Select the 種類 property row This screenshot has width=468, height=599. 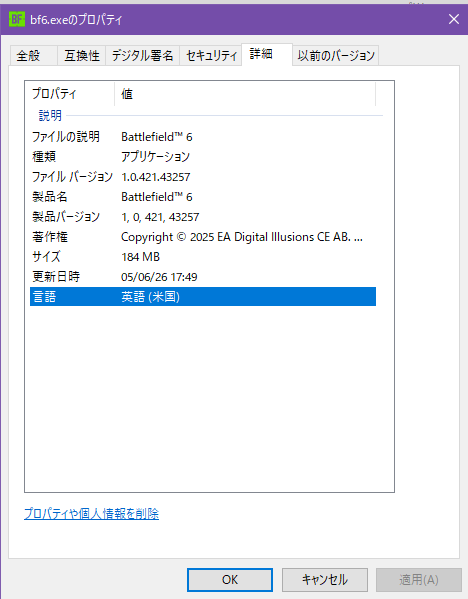203,157
